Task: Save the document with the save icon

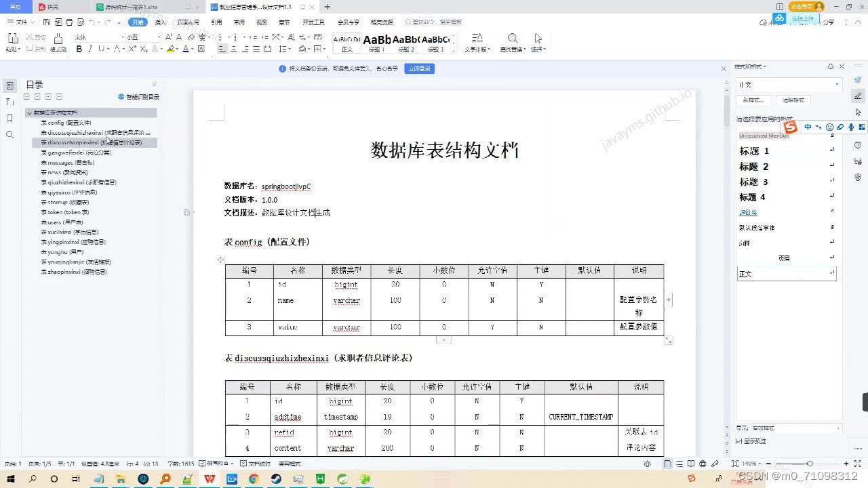Action: 47,22
